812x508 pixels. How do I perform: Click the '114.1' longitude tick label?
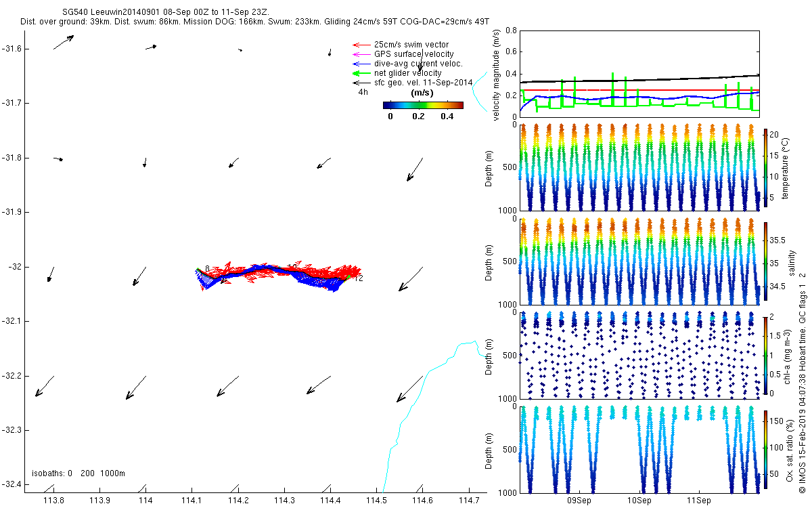click(x=191, y=501)
